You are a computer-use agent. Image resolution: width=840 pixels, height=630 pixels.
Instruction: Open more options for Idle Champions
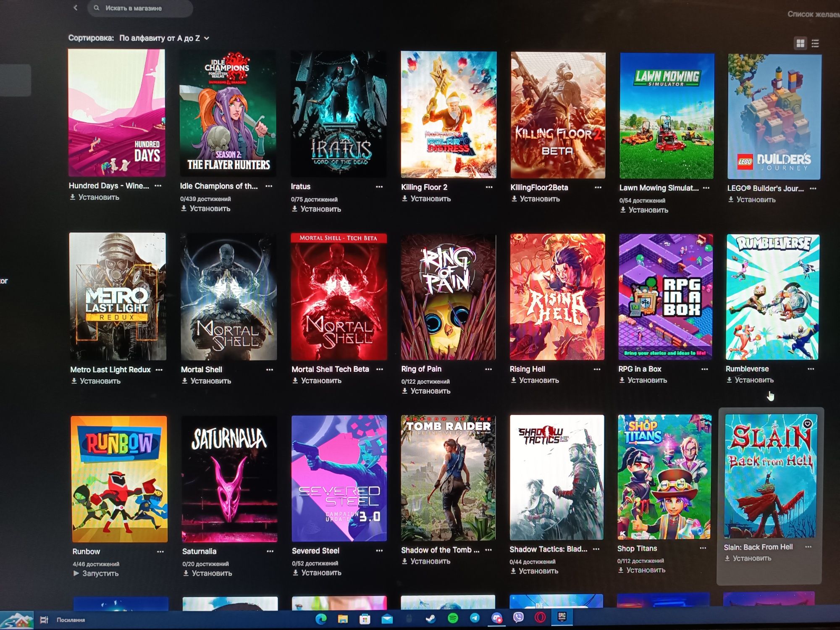[x=269, y=186]
